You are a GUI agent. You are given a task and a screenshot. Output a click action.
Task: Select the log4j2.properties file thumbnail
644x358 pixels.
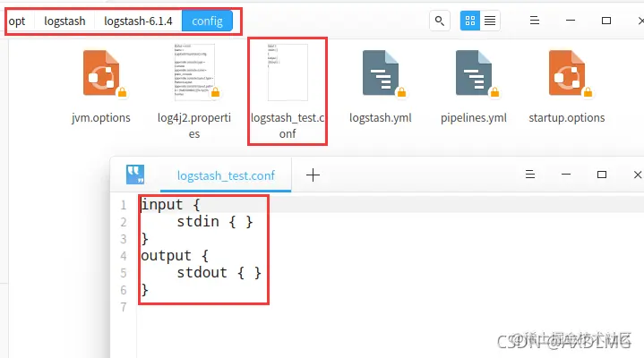coord(194,72)
